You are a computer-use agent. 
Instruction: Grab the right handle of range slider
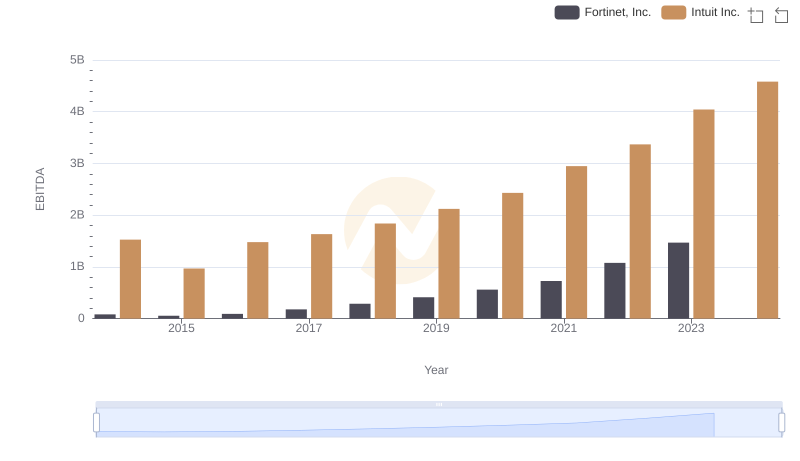[781, 422]
